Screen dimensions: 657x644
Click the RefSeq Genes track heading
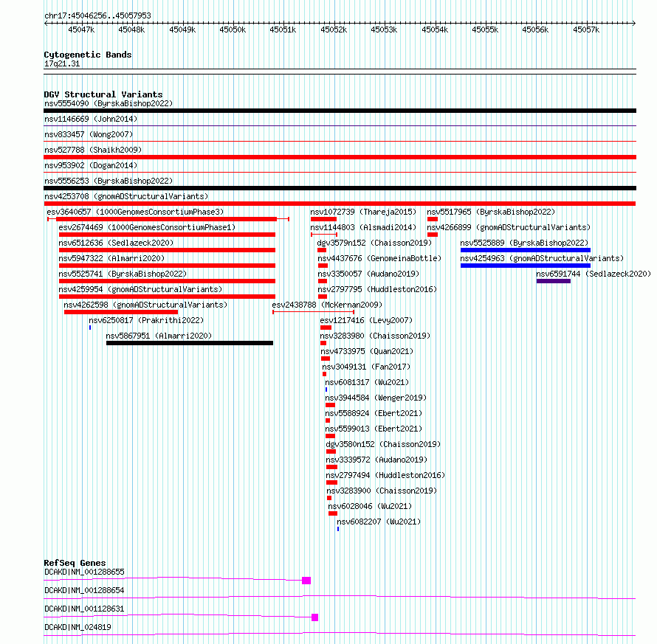pyautogui.click(x=75, y=563)
